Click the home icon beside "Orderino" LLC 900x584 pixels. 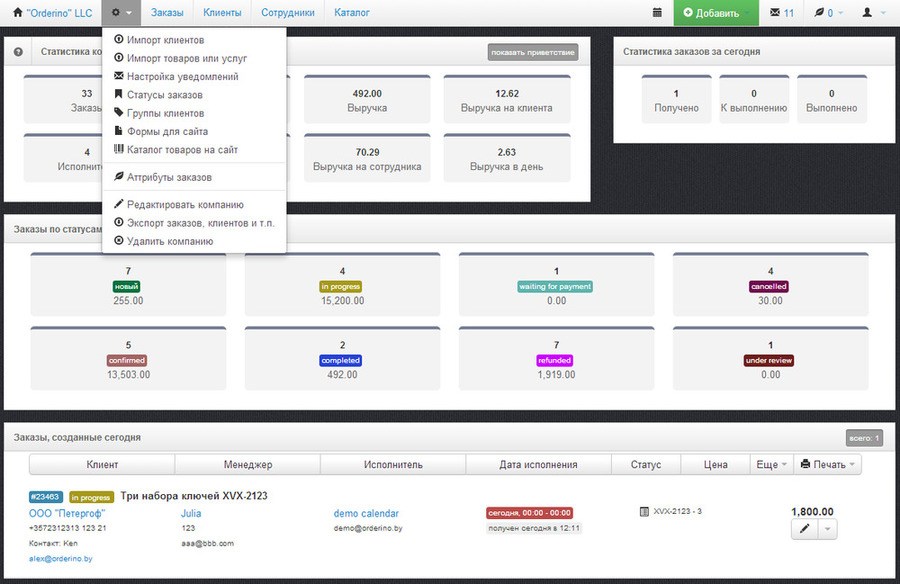coord(18,13)
